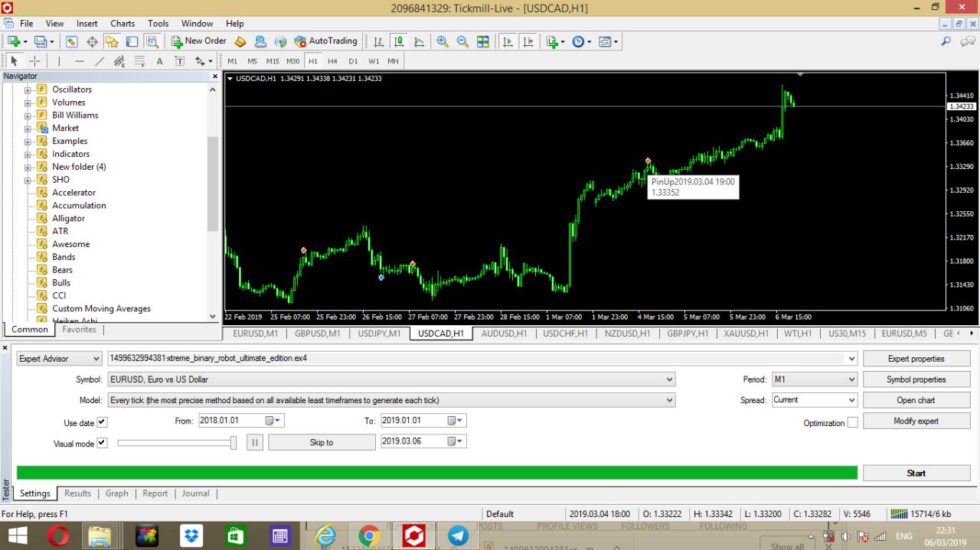The width and height of the screenshot is (980, 550).
Task: Expand the Indicators folder in Navigator
Action: 28,154
